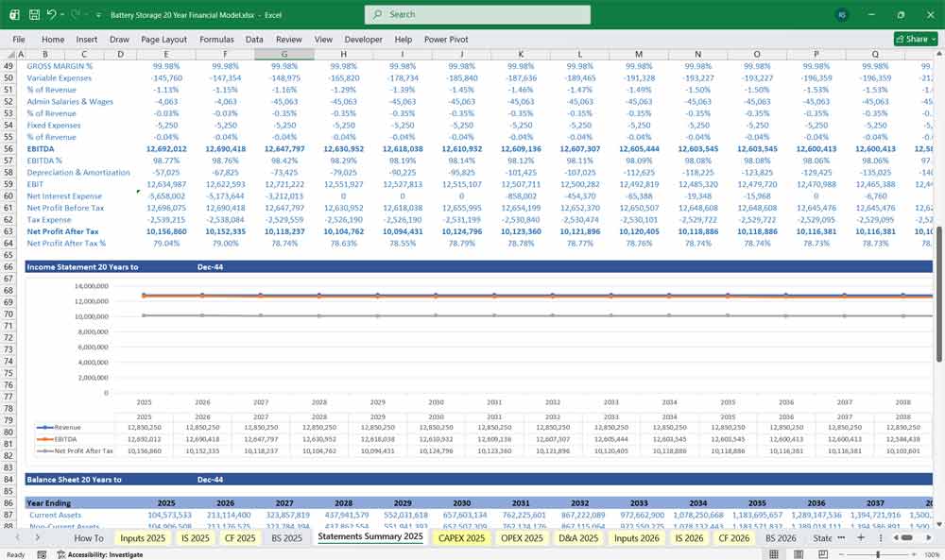Select Normal view icon in status bar
The image size is (945, 560).
click(x=773, y=553)
